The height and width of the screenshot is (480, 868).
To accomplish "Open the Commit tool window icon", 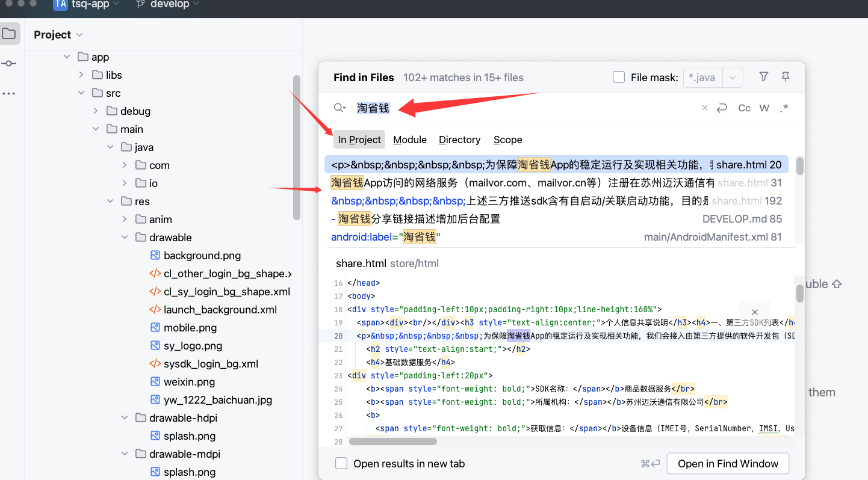I will coord(9,64).
